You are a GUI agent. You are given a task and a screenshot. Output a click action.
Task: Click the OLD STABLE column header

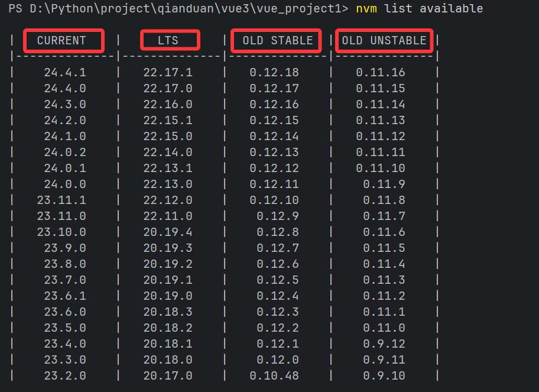click(278, 41)
